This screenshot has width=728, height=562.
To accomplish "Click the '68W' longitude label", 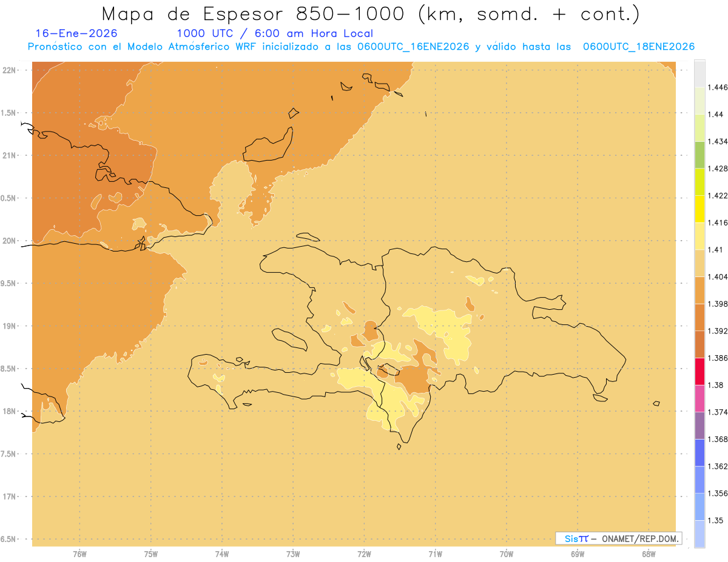I will click(648, 554).
